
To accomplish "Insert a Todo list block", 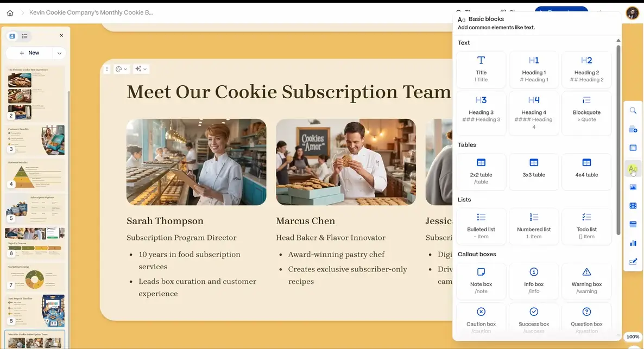I will click(x=586, y=226).
